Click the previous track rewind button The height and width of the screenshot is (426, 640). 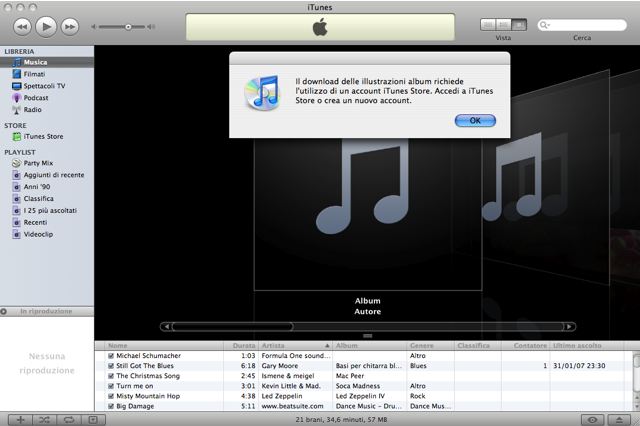tap(22, 27)
